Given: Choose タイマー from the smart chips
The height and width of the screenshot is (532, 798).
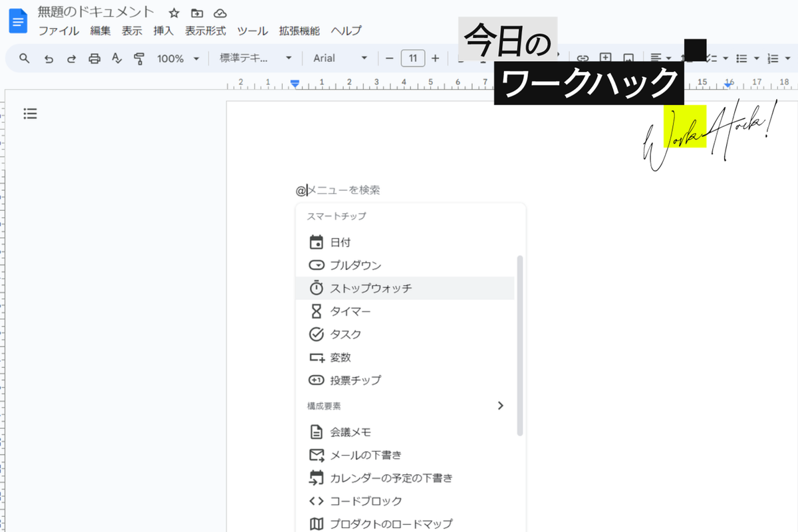Looking at the screenshot, I should (x=405, y=311).
